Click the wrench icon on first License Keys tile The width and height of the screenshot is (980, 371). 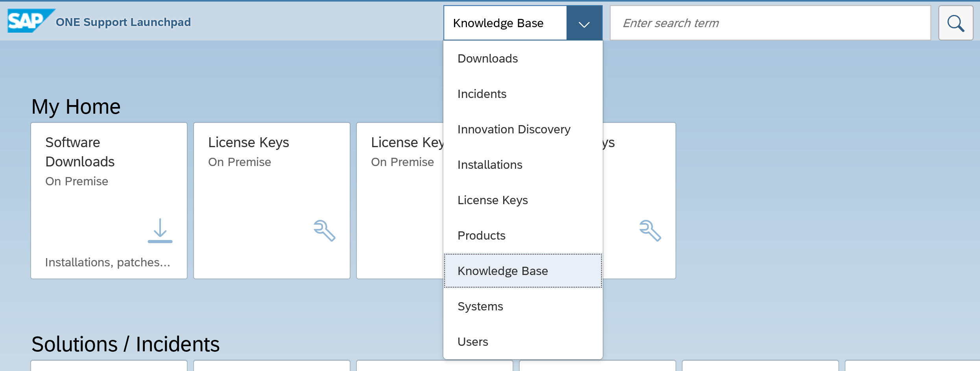tap(324, 231)
